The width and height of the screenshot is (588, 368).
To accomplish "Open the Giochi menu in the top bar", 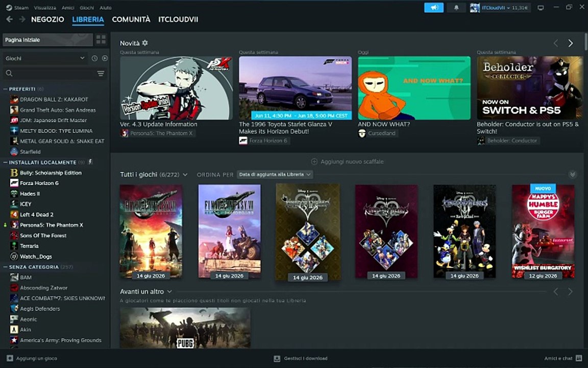I will [x=87, y=8].
